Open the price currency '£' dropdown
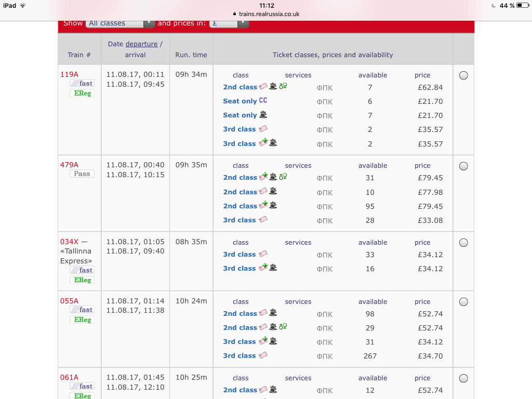 pyautogui.click(x=229, y=23)
